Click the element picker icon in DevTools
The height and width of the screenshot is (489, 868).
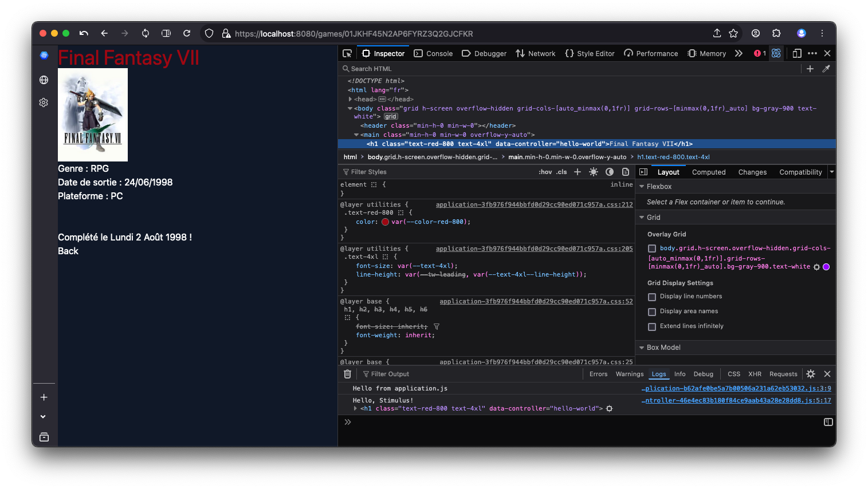pos(347,53)
